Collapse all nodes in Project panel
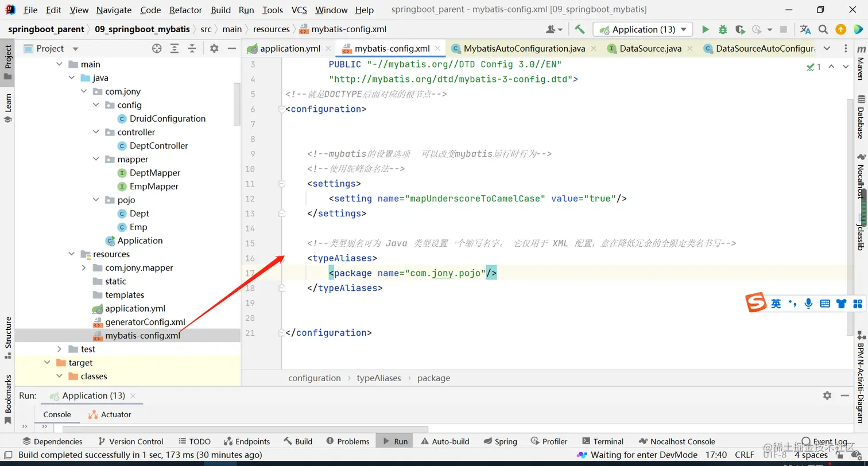The height and width of the screenshot is (466, 868). (x=192, y=49)
